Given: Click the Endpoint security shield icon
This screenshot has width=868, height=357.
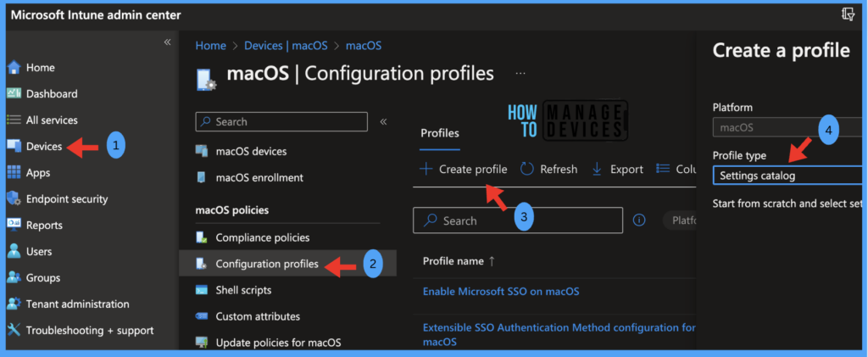Looking at the screenshot, I should coord(14,198).
